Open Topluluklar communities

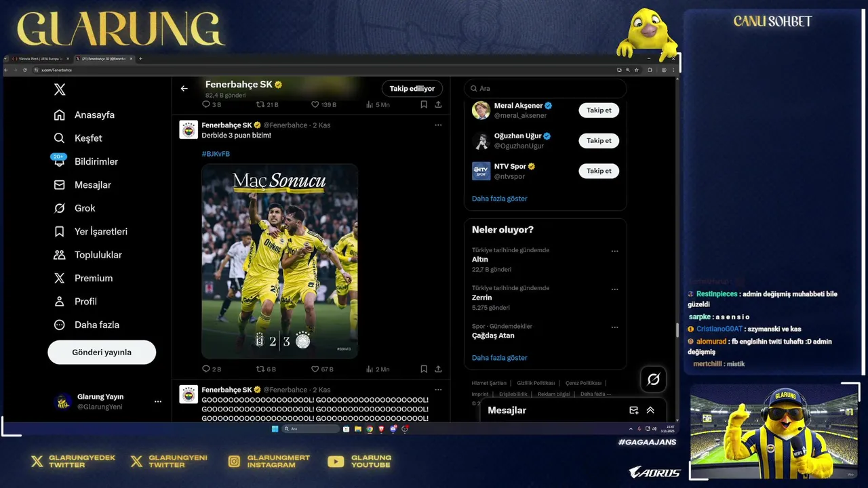click(x=88, y=255)
